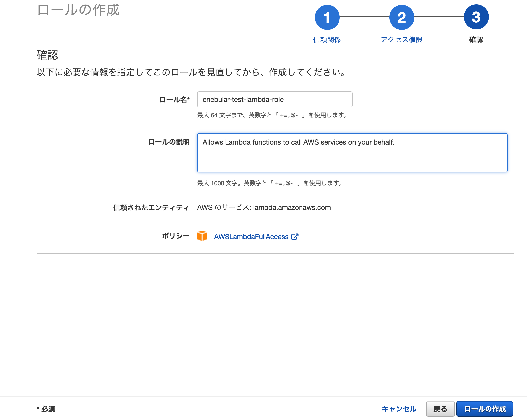The height and width of the screenshot is (420, 527).
Task: Open the AWSLambdaFullAccess policy link
Action: coord(251,237)
